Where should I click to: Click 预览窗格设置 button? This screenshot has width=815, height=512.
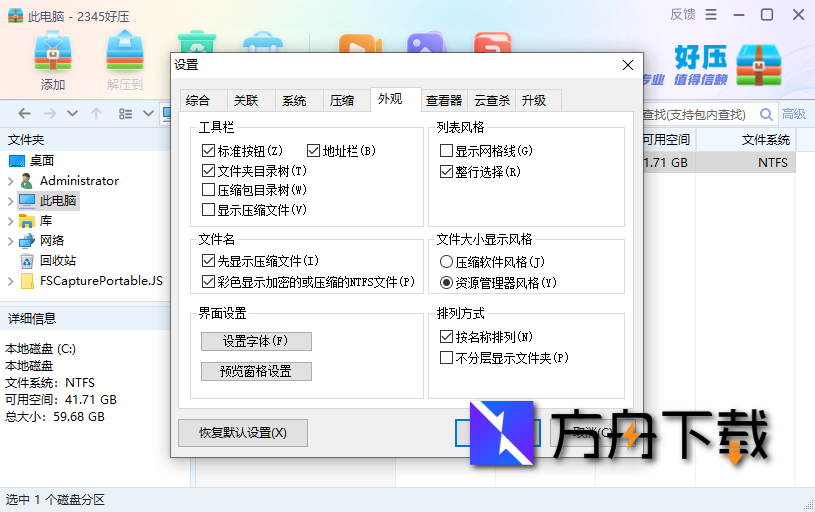coord(256,371)
